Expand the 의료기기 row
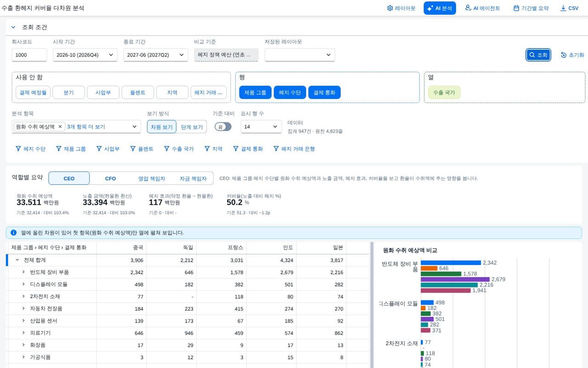The width and height of the screenshot is (588, 368). point(23,333)
